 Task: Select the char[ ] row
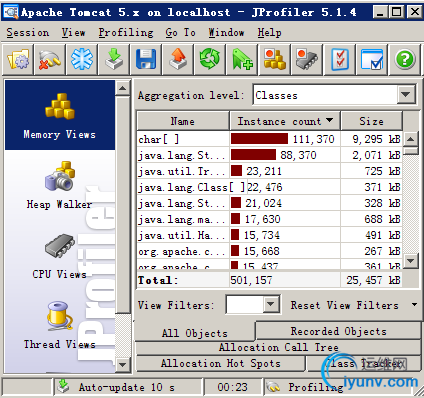269,139
